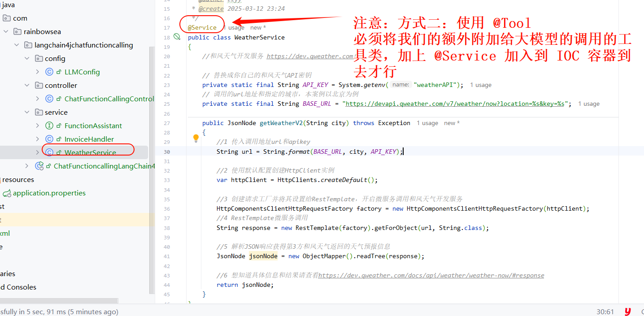
Task: Open the devapi.qweather.com BASE_URL link
Action: pyautogui.click(x=455, y=104)
